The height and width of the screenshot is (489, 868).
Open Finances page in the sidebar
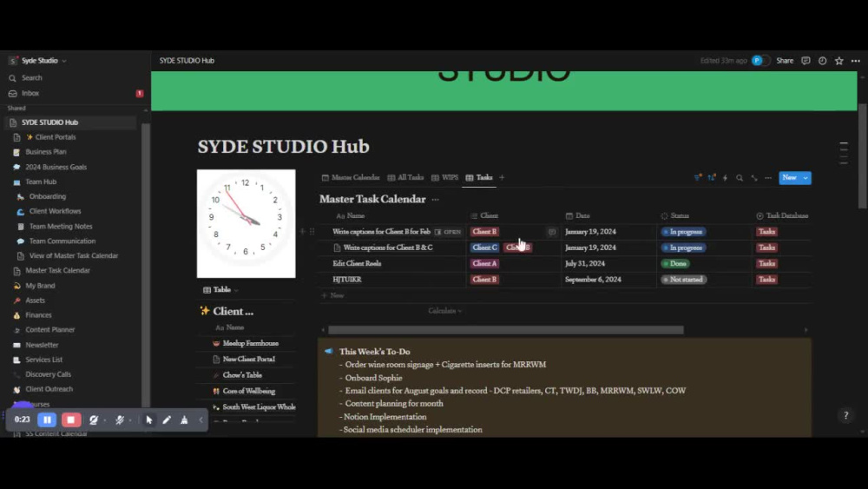38,315
